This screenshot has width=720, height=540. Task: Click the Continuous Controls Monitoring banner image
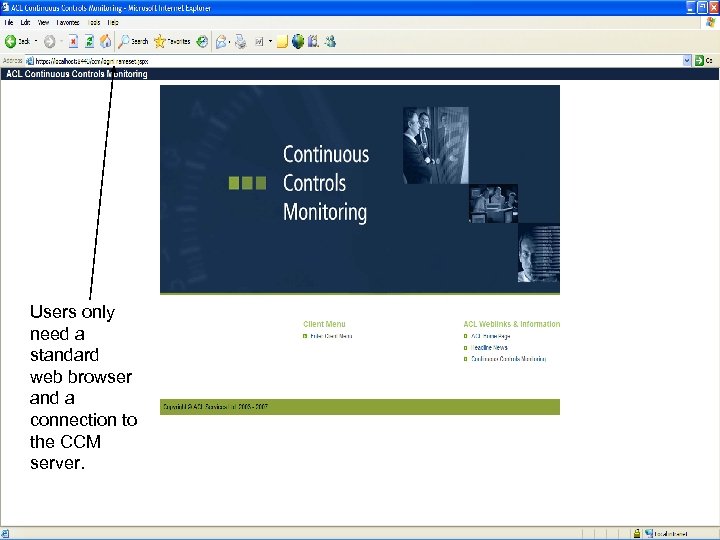[360, 189]
